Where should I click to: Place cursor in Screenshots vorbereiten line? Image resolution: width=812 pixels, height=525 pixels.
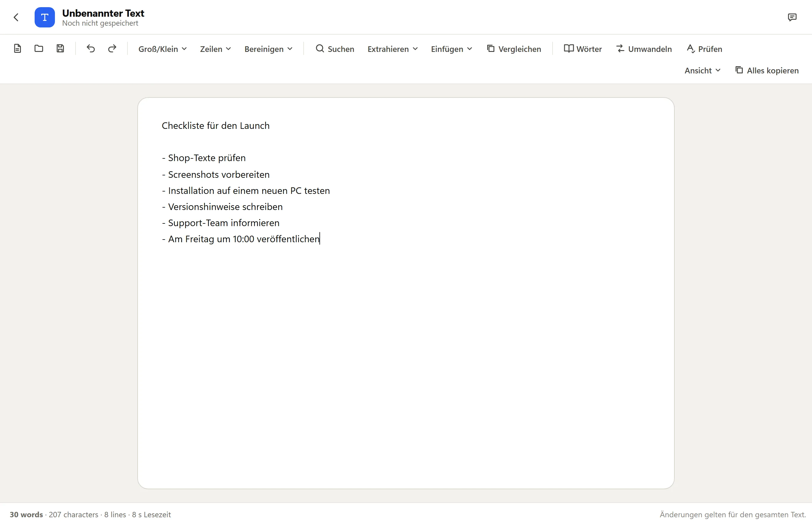pyautogui.click(x=216, y=175)
